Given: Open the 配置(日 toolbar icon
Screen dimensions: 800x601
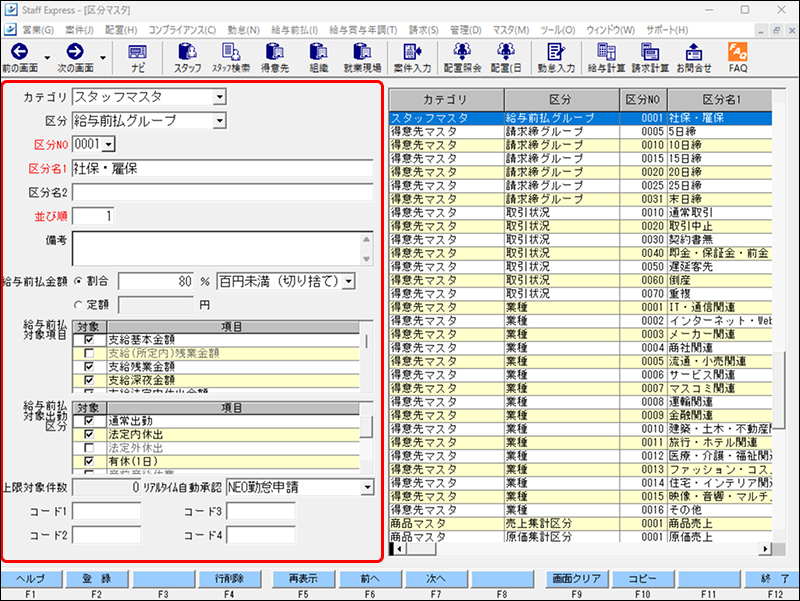Looking at the screenshot, I should pos(506,53).
